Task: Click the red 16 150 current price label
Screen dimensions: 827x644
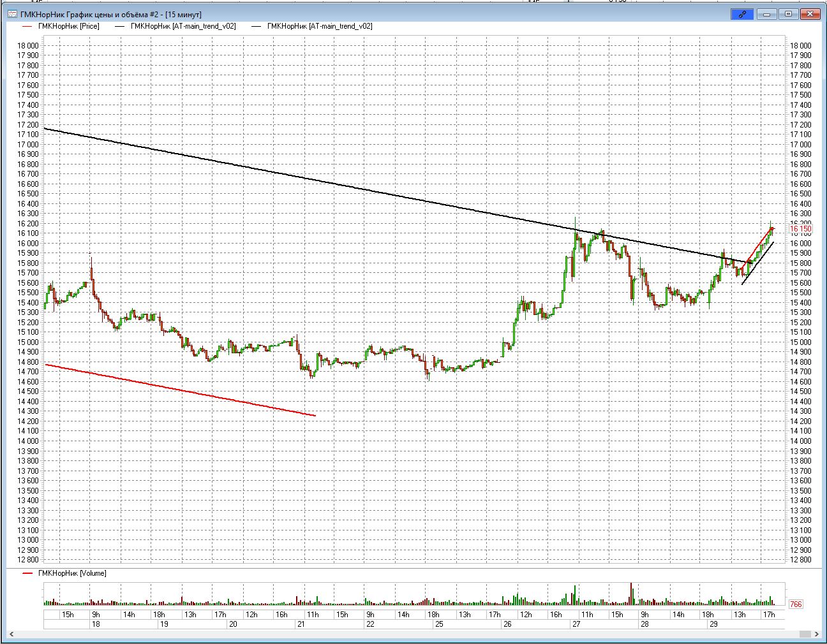Action: [801, 229]
